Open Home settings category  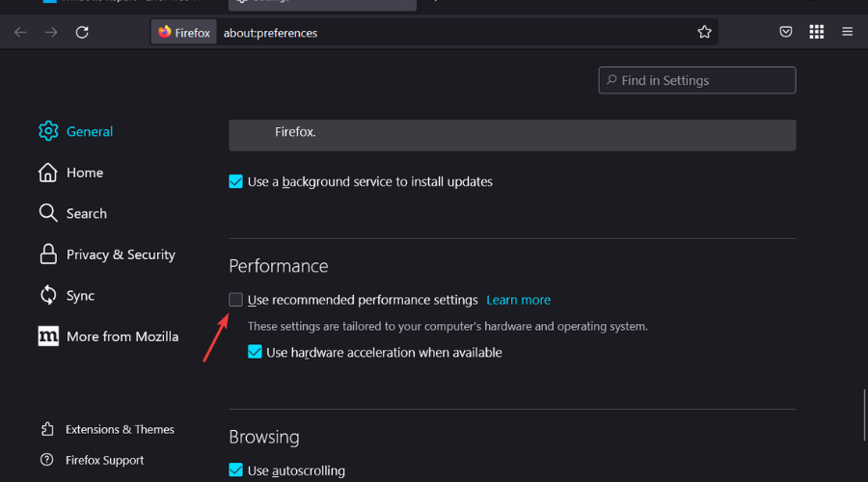[70, 173]
